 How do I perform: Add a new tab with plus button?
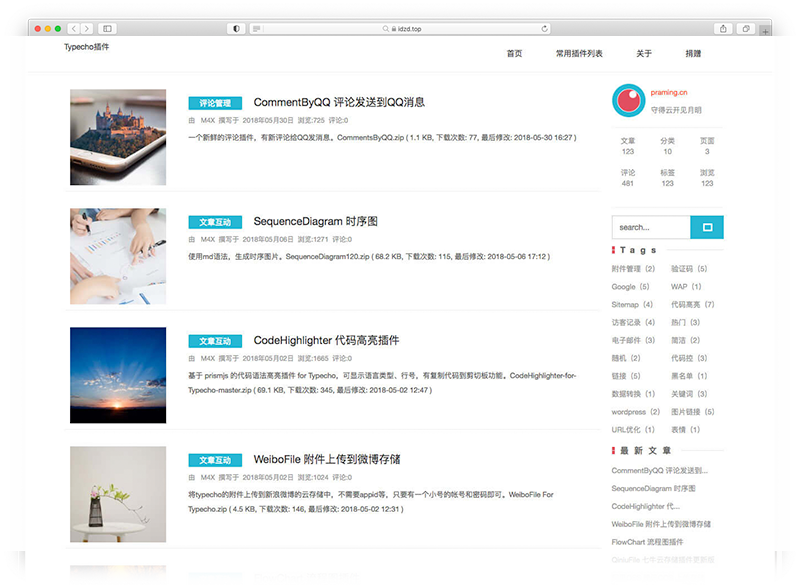(x=765, y=31)
